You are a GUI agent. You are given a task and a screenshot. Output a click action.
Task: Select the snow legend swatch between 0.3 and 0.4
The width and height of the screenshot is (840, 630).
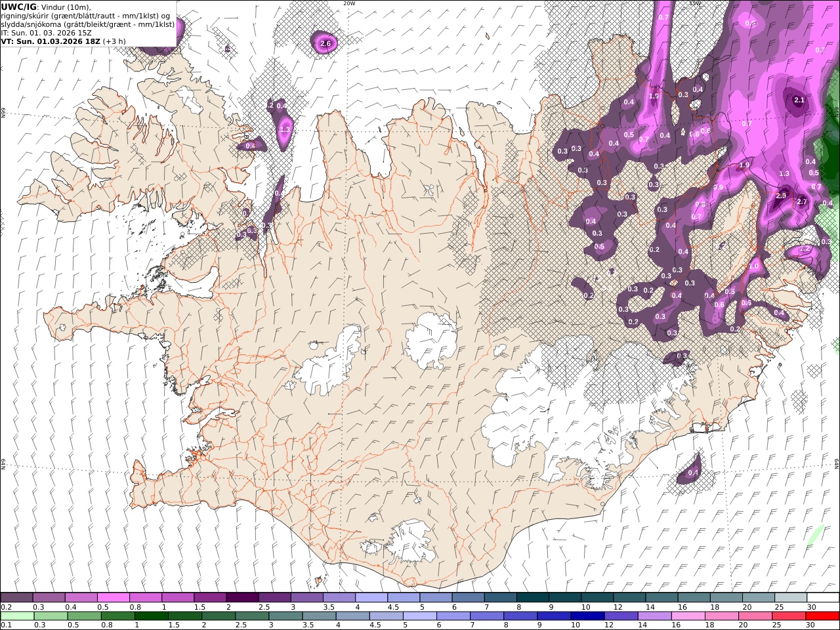coord(49,597)
